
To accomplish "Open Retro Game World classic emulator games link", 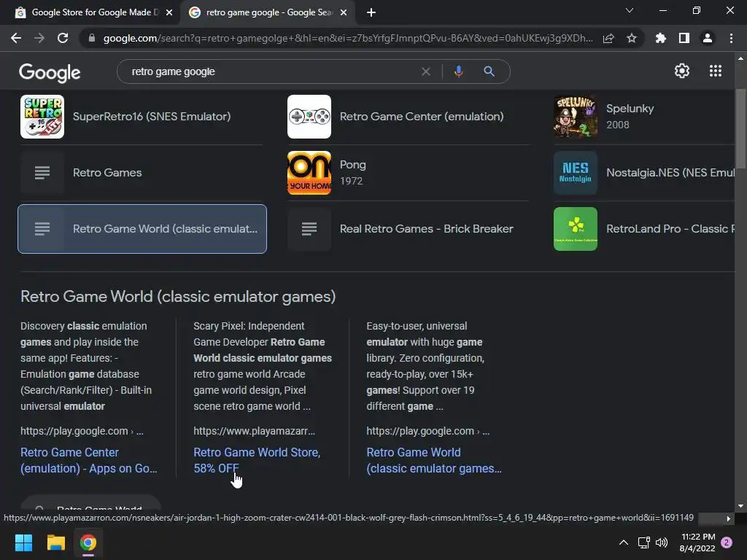I will [433, 461].
